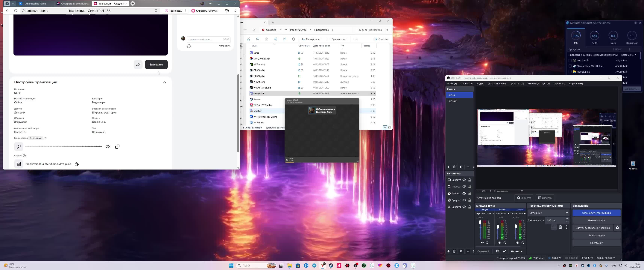The width and height of the screenshot is (644, 270).
Task: Open the Сортировать dropdown in Explorer
Action: (312, 39)
